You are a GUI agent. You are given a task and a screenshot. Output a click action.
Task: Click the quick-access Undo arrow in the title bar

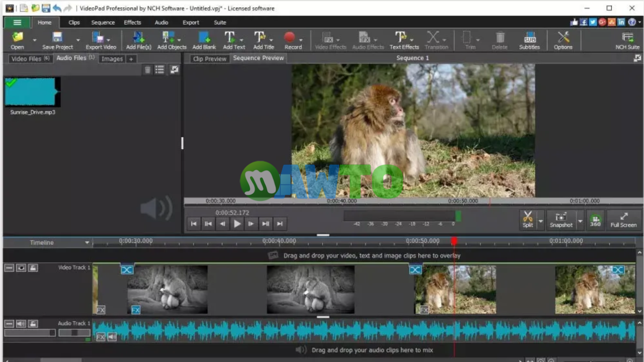[56, 8]
